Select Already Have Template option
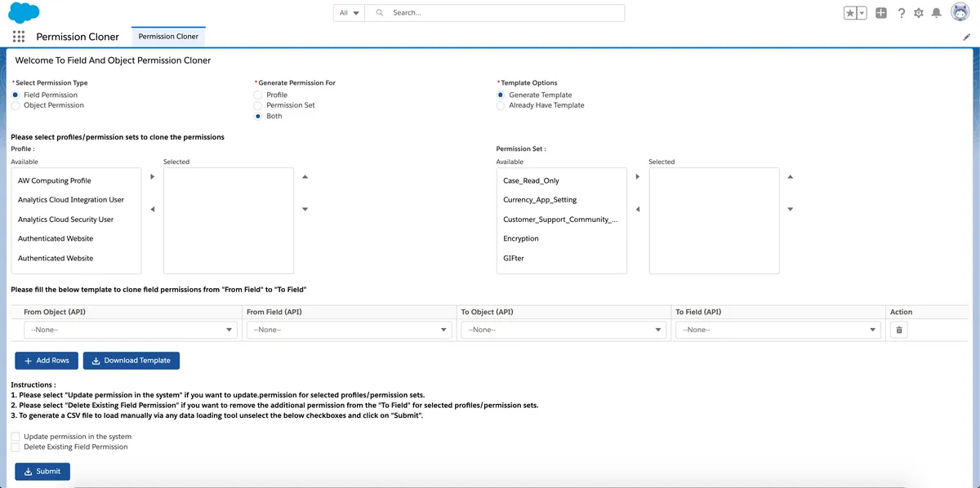 501,105
